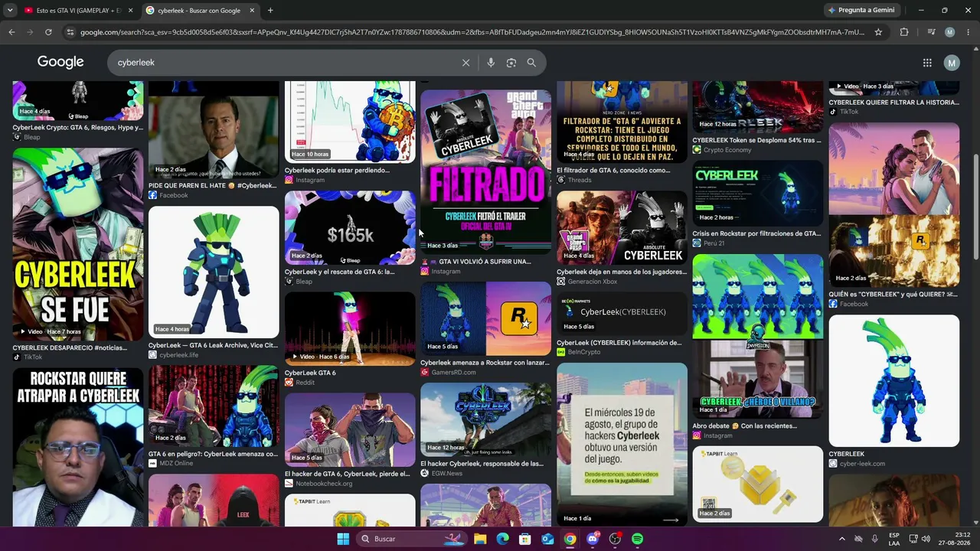Screen dimensions: 980x551
Task: Open the tab search dropdown arrow
Action: (10, 11)
